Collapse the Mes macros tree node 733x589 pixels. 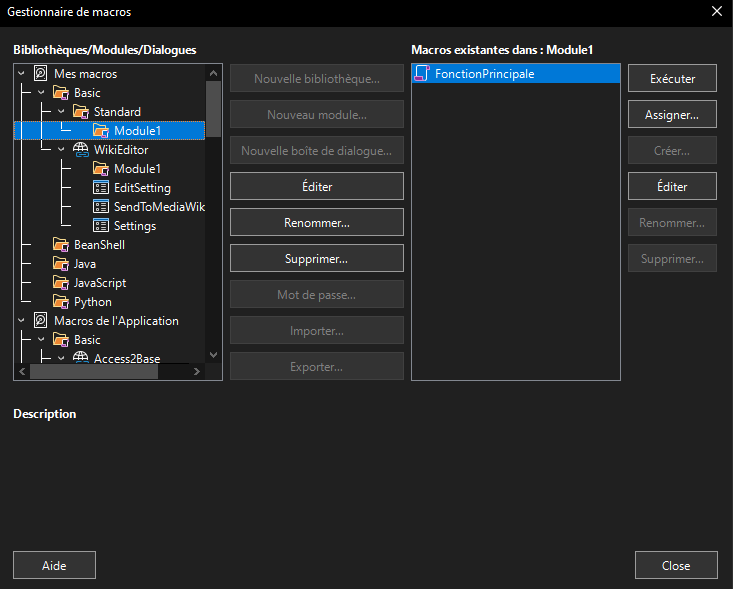pos(22,74)
